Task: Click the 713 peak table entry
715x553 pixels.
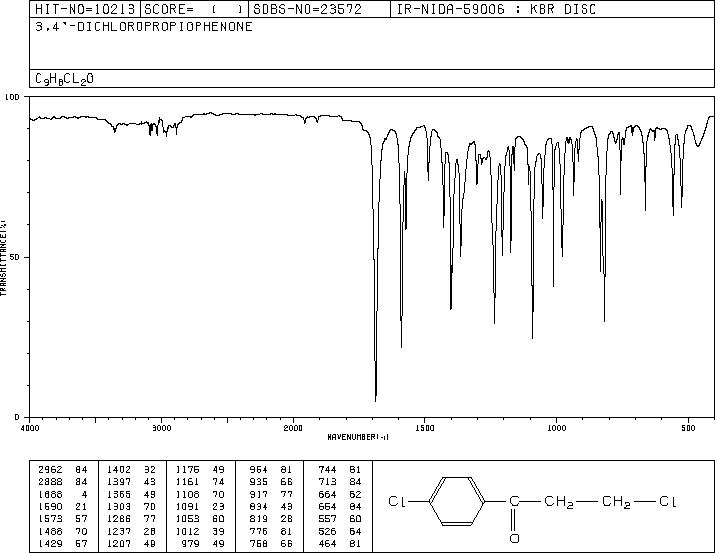Action: point(340,482)
